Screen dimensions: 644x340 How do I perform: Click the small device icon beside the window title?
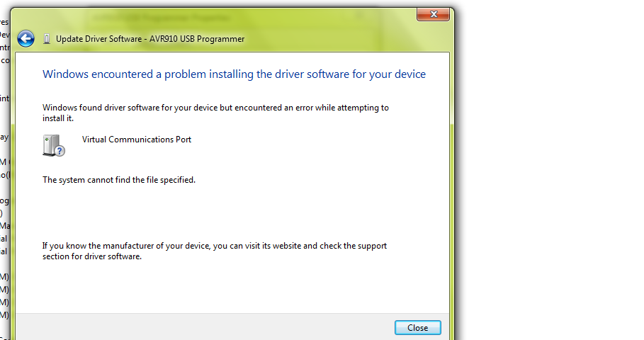(47, 39)
